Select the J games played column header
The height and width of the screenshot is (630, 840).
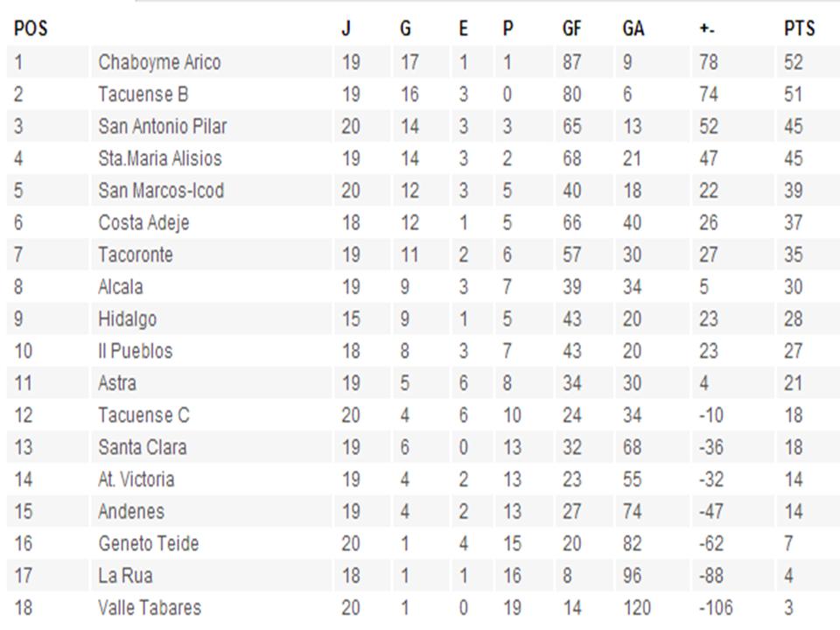(346, 28)
